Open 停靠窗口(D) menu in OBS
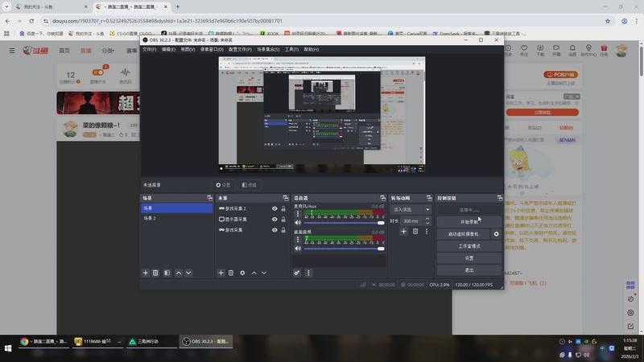This screenshot has height=362, width=644. pyautogui.click(x=212, y=49)
